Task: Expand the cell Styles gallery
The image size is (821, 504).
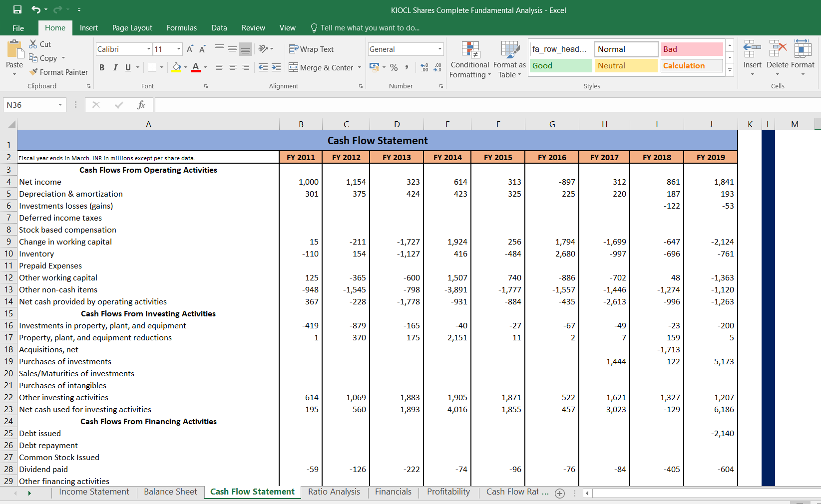Action: (x=730, y=70)
